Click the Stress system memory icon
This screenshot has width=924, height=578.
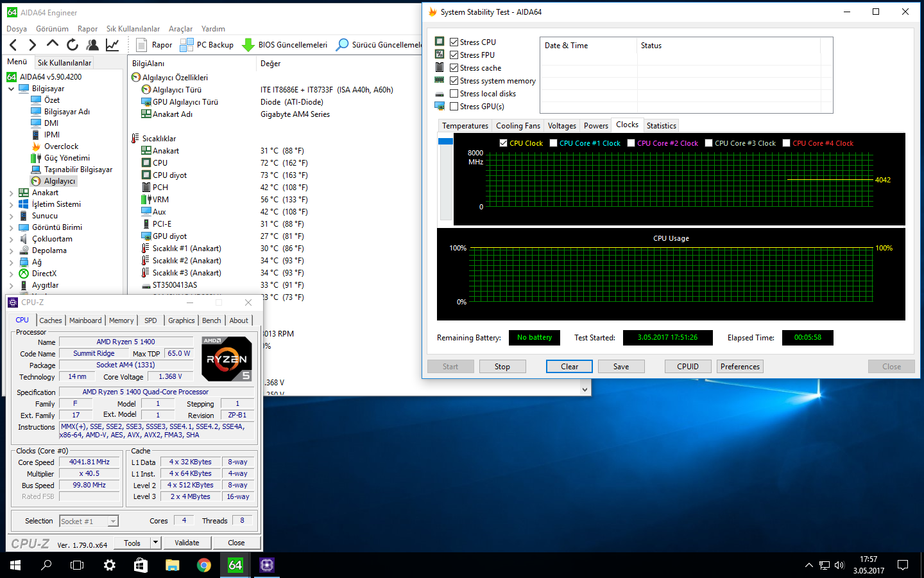coord(440,80)
